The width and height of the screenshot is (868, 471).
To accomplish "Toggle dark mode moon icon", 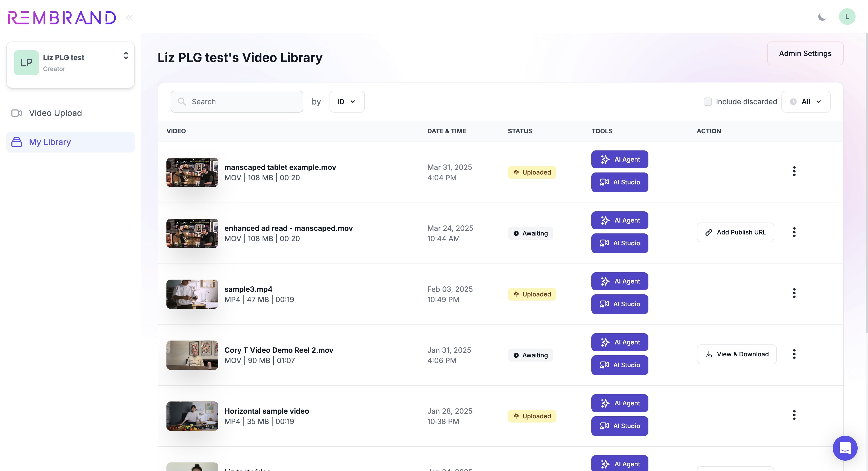I will click(822, 17).
